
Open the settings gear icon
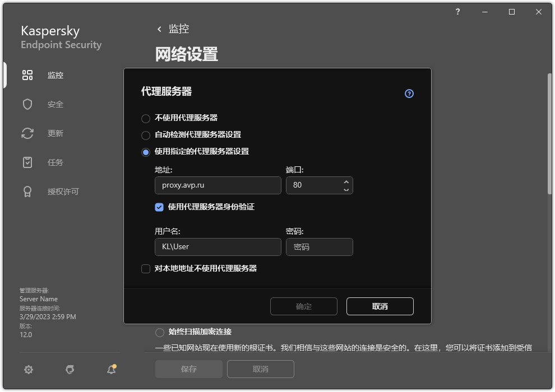(28, 370)
